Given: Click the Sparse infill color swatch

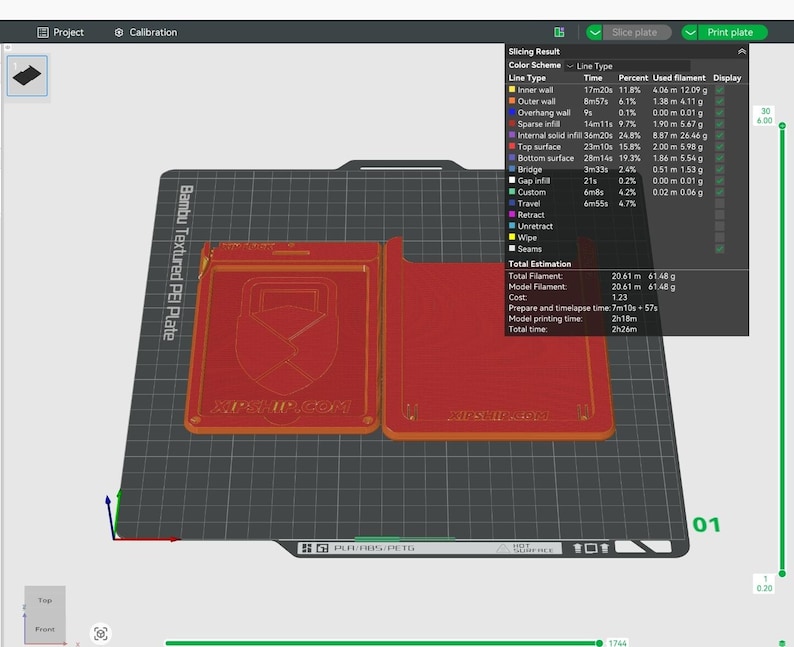Looking at the screenshot, I should [x=512, y=124].
